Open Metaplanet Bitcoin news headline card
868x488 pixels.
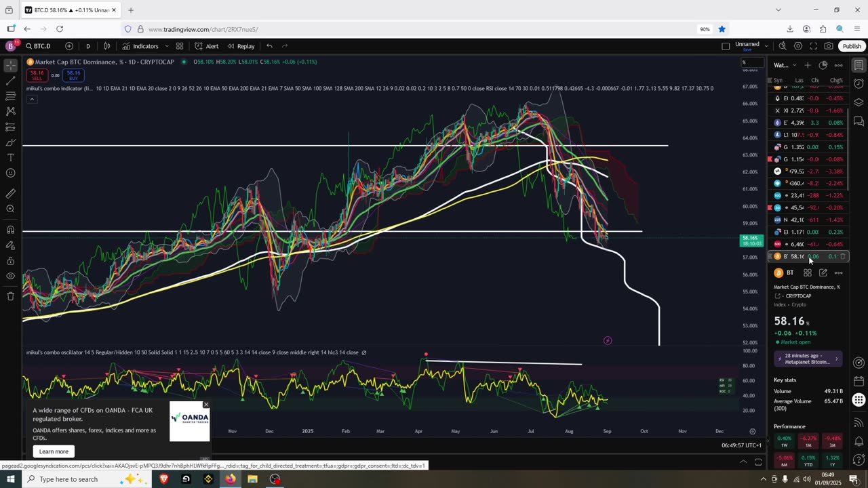tap(808, 359)
